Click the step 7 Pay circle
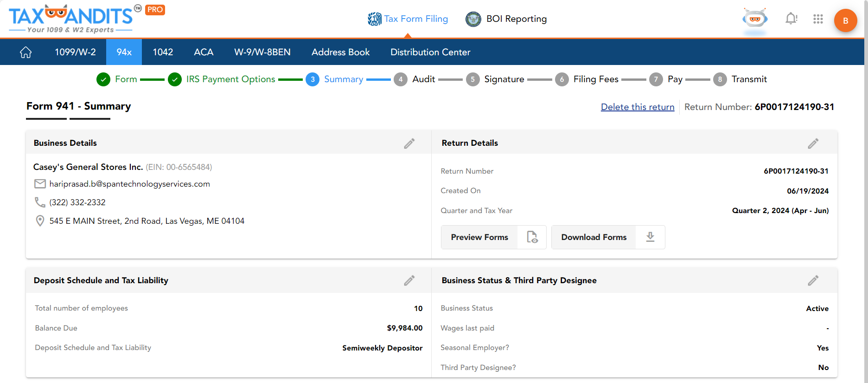The width and height of the screenshot is (868, 383). (656, 79)
